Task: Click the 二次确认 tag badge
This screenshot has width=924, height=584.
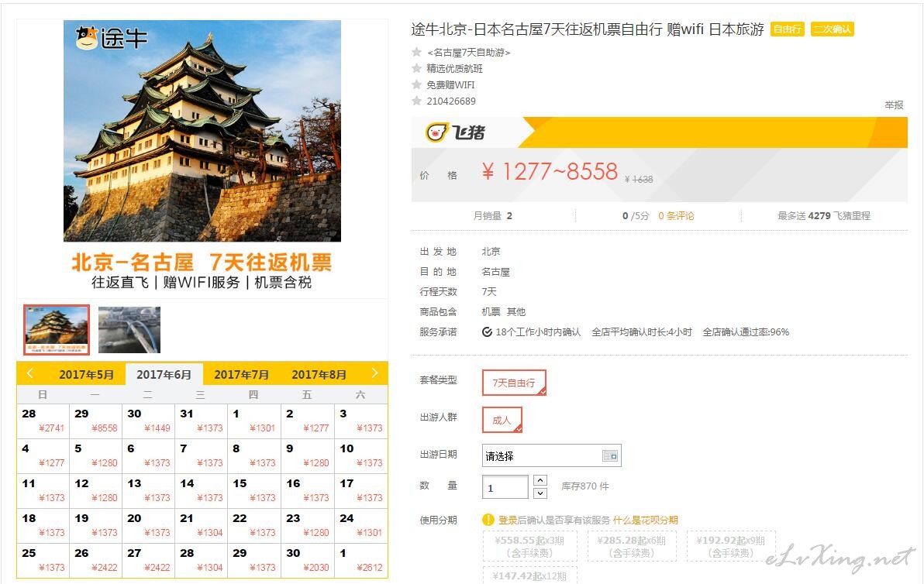Action: coord(832,29)
